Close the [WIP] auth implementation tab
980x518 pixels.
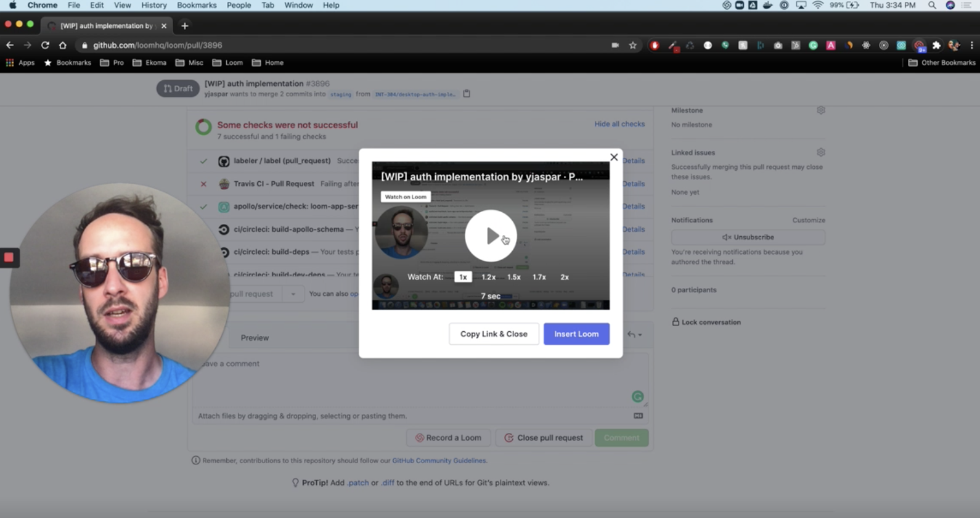[x=164, y=26]
